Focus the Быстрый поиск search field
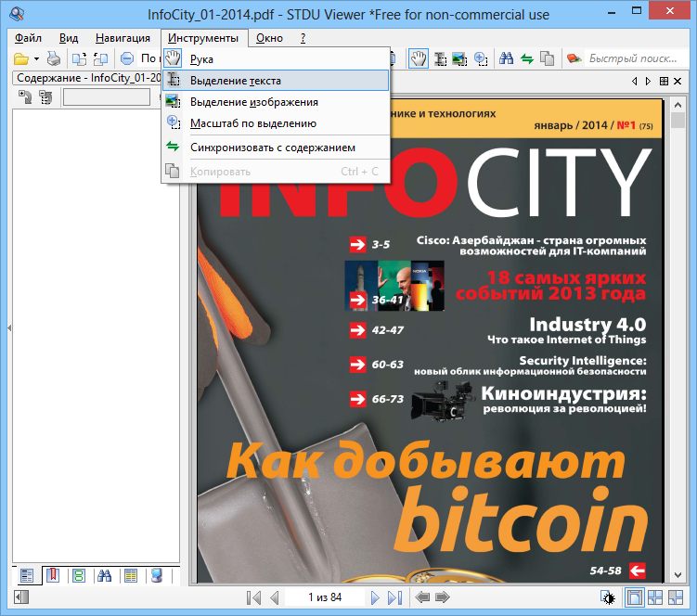This screenshot has width=697, height=616. tap(635, 58)
